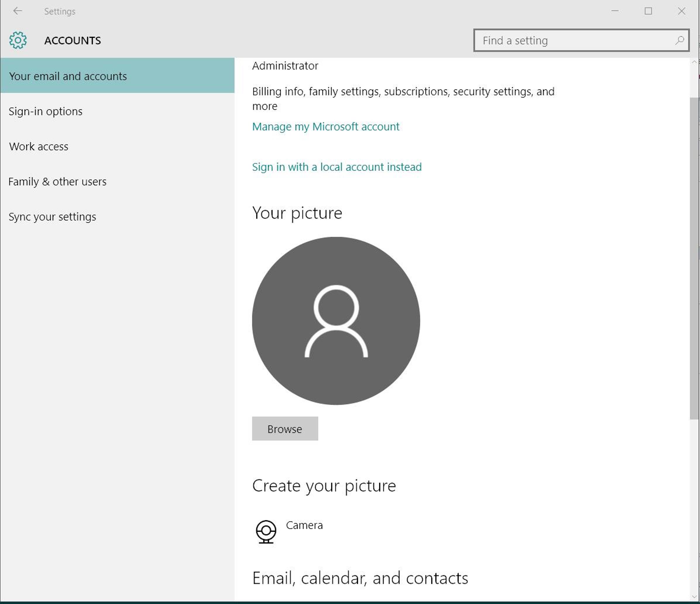Click the search magnifier icon
The image size is (700, 604).
point(680,41)
